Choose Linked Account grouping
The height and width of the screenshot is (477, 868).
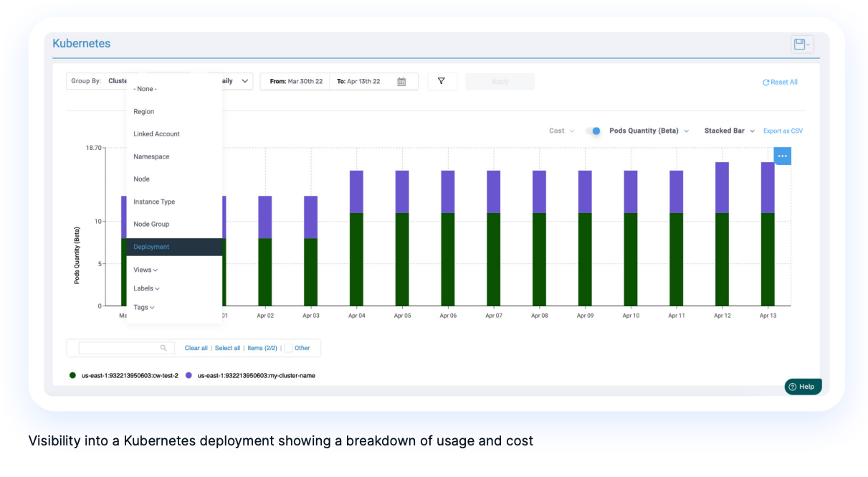174,134
